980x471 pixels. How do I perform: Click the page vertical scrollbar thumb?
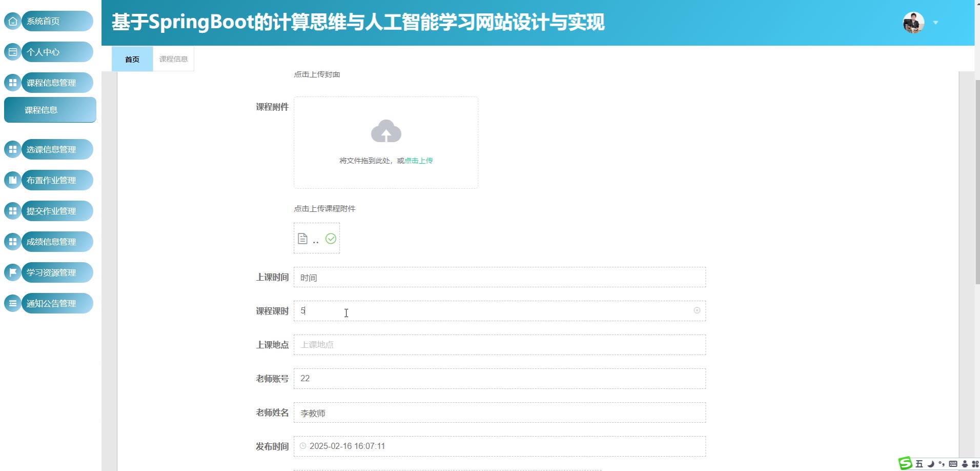pos(977,182)
